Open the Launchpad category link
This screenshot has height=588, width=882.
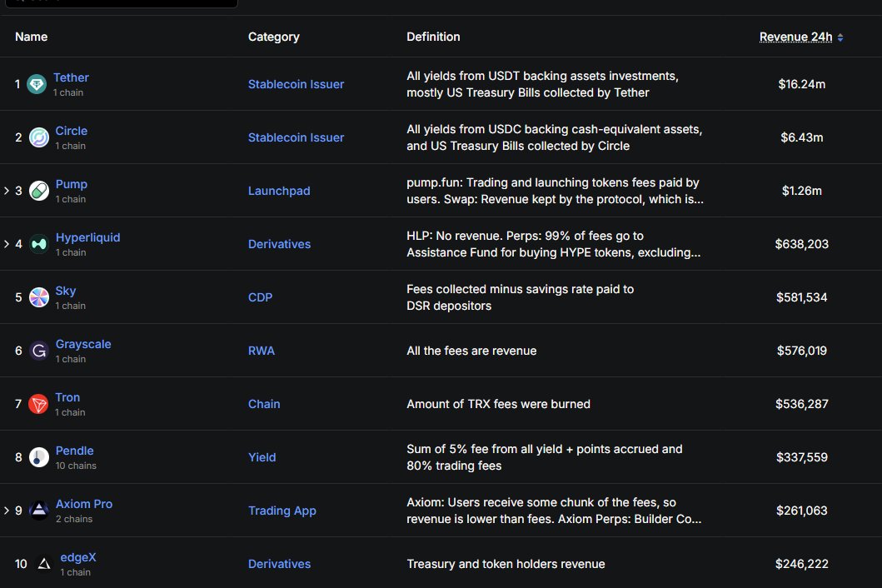(x=279, y=191)
